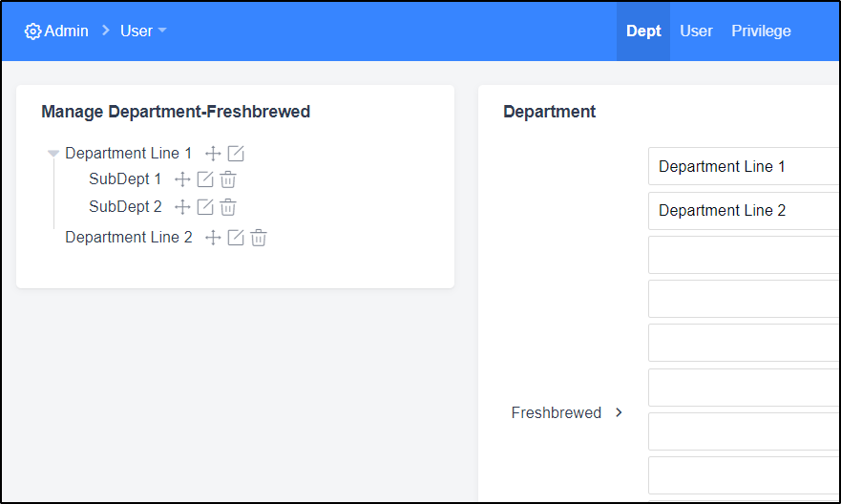841x504 pixels.
Task: Switch to the Dept tab
Action: coord(643,31)
